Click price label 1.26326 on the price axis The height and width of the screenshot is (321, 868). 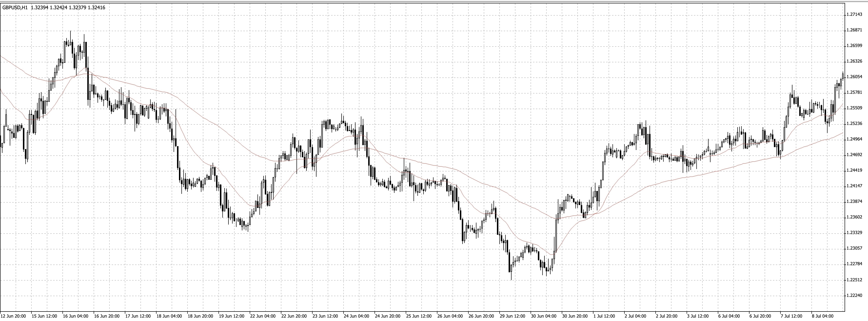point(855,61)
